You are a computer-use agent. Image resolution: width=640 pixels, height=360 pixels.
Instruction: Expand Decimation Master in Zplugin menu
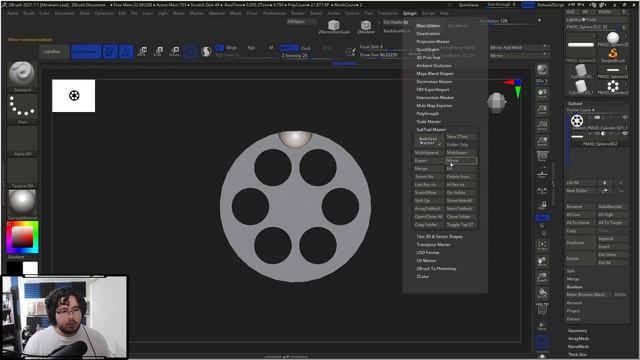(434, 82)
